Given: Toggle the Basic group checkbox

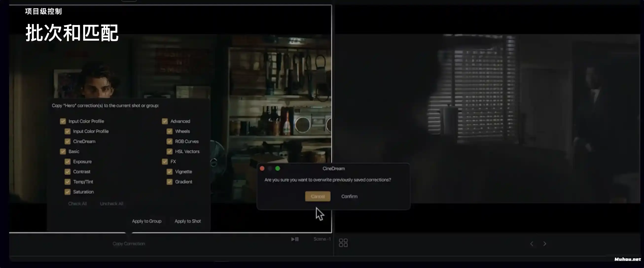Looking at the screenshot, I should point(63,151).
